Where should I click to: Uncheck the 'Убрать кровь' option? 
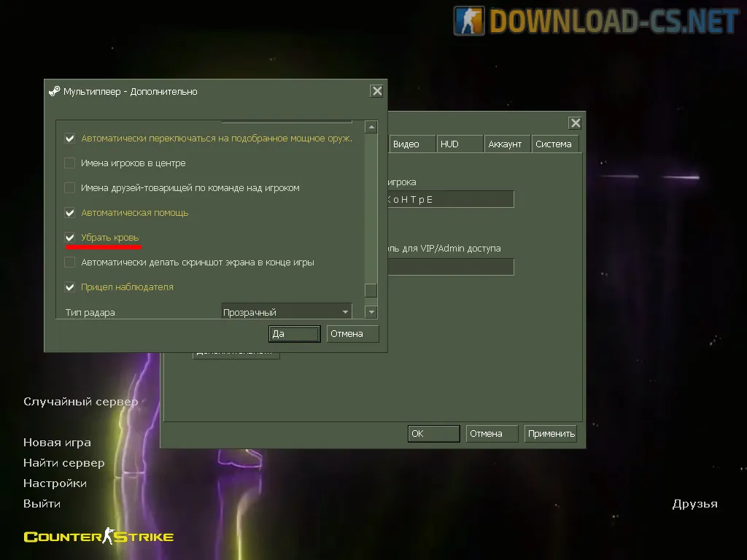[69, 238]
